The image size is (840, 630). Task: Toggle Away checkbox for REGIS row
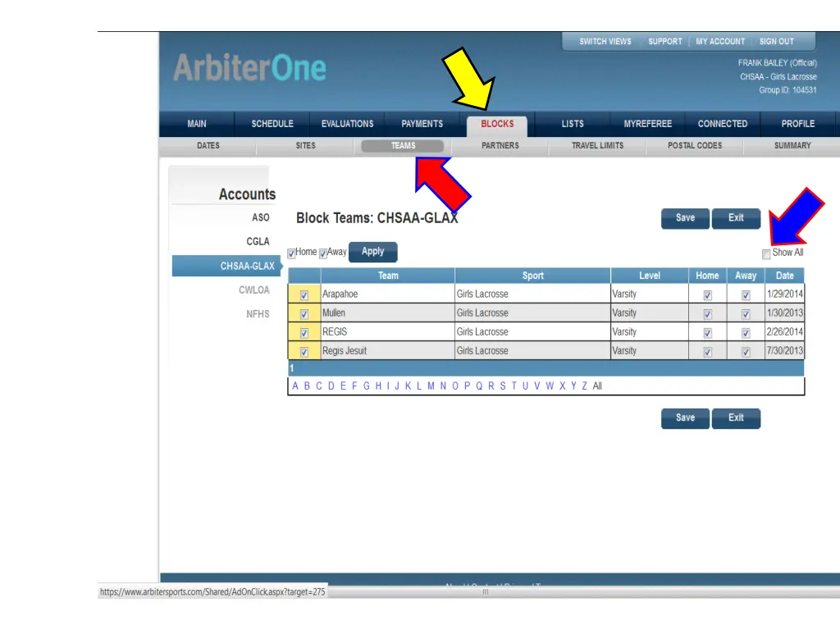(746, 333)
